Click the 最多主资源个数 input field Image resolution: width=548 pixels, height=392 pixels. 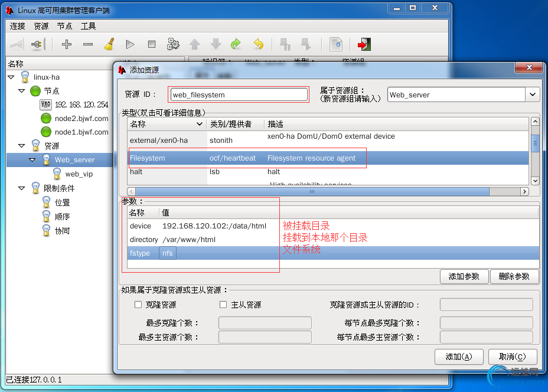[265, 337]
